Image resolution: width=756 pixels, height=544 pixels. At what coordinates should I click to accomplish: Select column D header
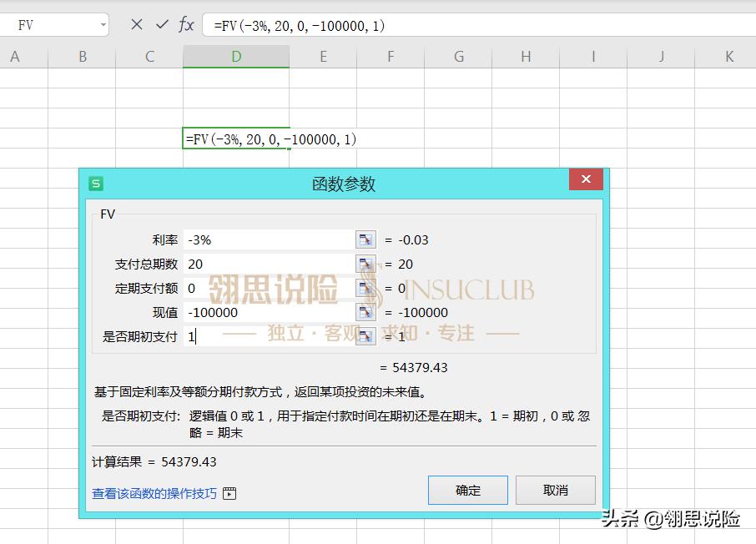[x=236, y=57]
